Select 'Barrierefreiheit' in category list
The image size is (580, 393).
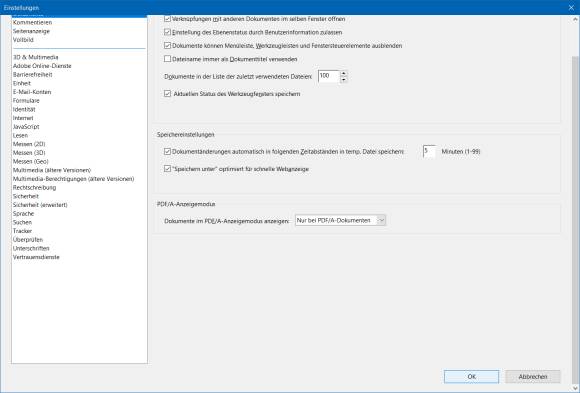tap(33, 75)
